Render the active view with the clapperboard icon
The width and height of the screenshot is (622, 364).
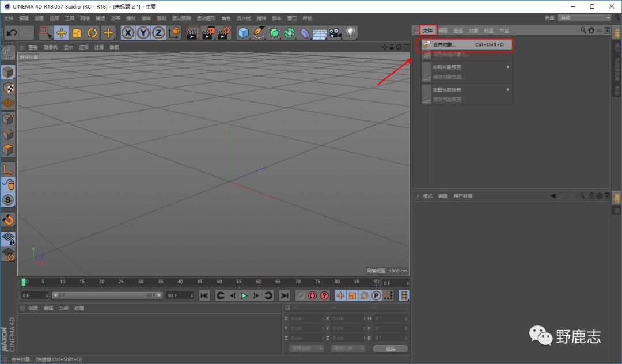tap(193, 32)
